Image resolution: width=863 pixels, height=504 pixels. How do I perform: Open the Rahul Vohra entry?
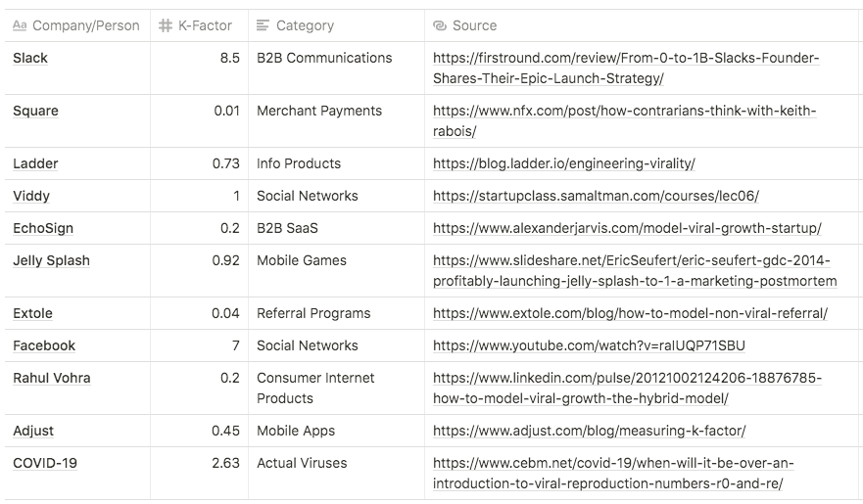(52, 378)
